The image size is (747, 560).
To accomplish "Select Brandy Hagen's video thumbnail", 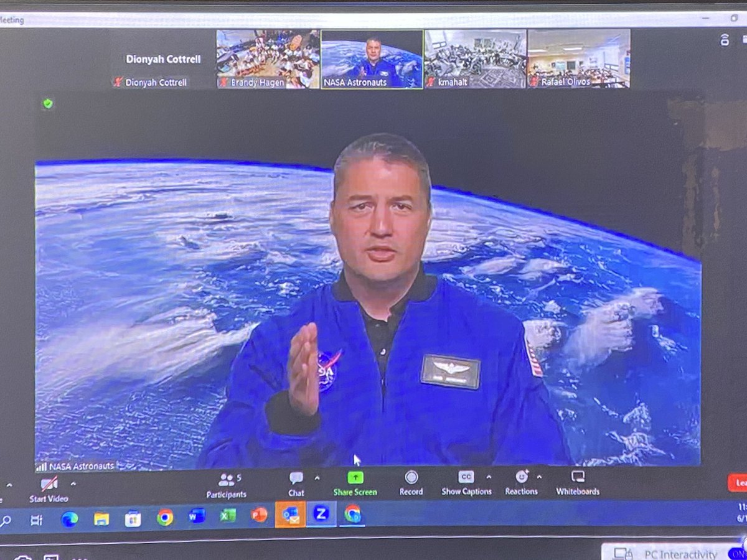I will 268,59.
